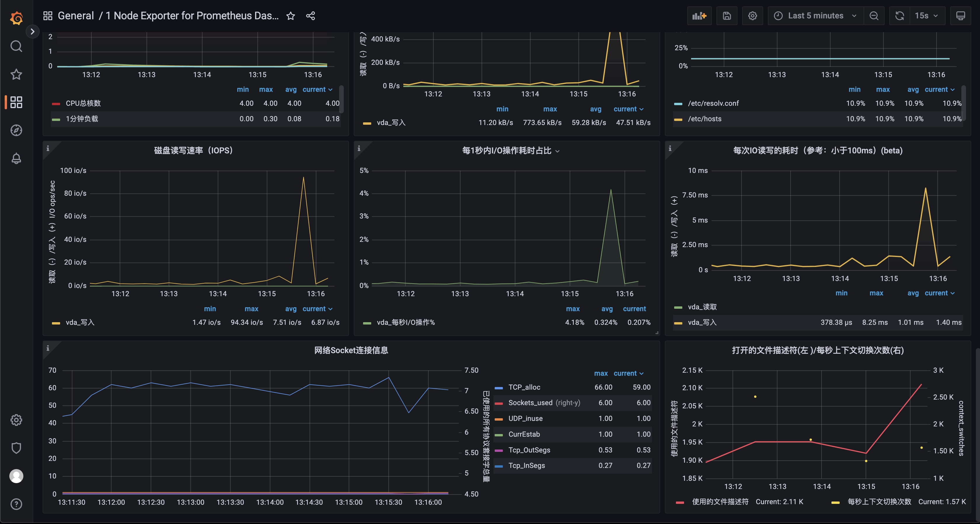Screen dimensions: 980x524
Task: Open the 每1秒内I/O操作耗时占比 panel title menu
Action: pos(510,150)
